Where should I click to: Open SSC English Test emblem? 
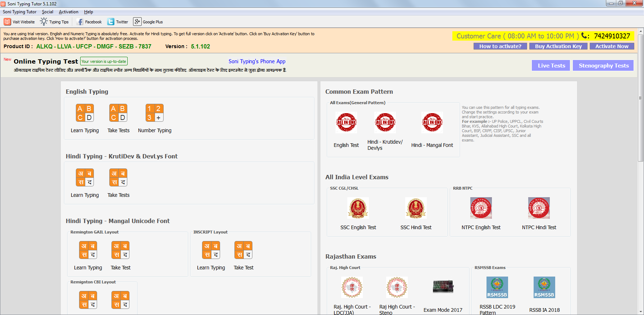(x=358, y=208)
